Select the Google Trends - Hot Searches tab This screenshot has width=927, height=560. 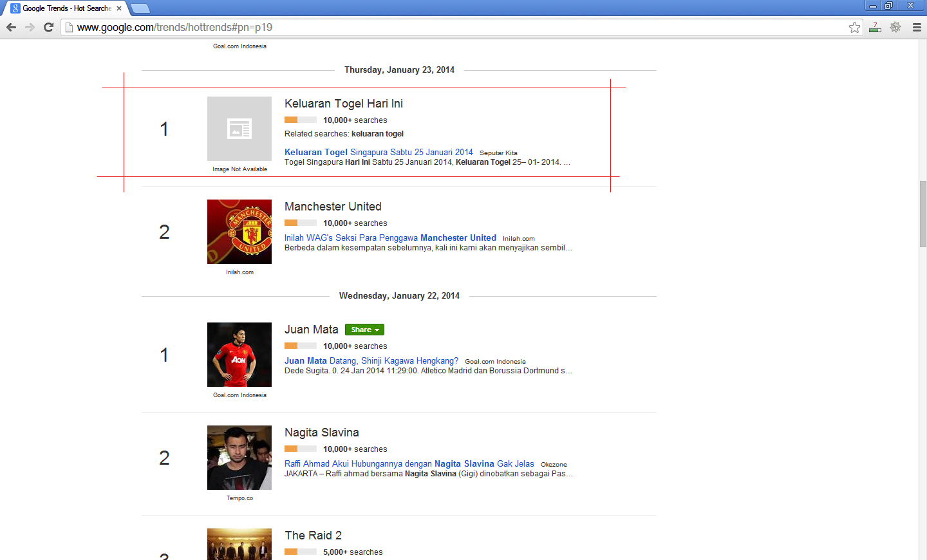click(66, 8)
